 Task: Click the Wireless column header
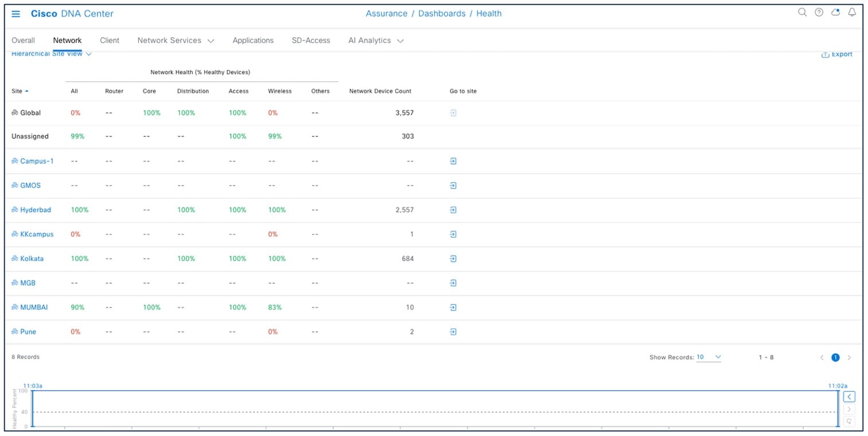pos(280,91)
